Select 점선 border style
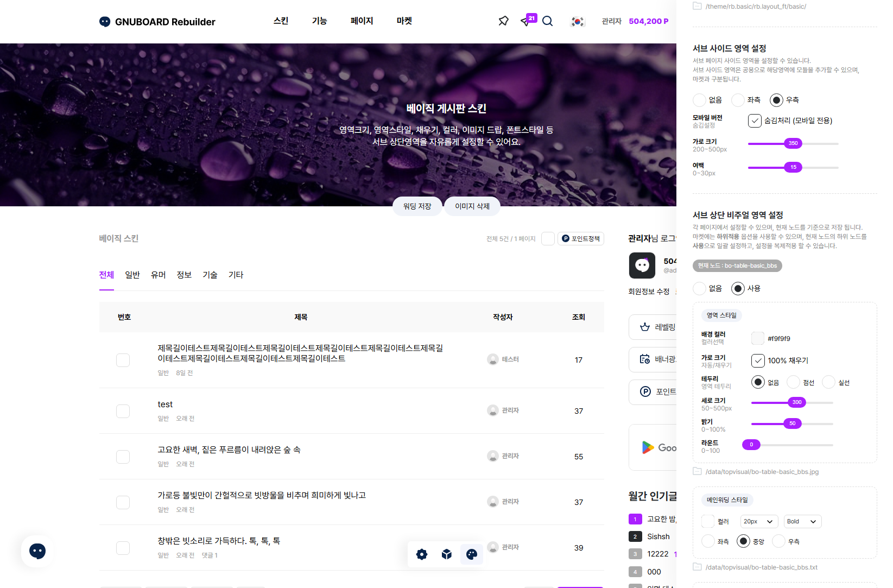 pos(794,382)
